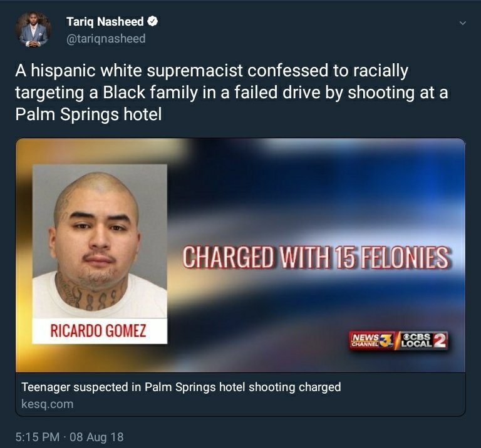Viewport: 481px width, 448px height.
Task: Open the tweet author's profile avatar
Action: point(33,30)
